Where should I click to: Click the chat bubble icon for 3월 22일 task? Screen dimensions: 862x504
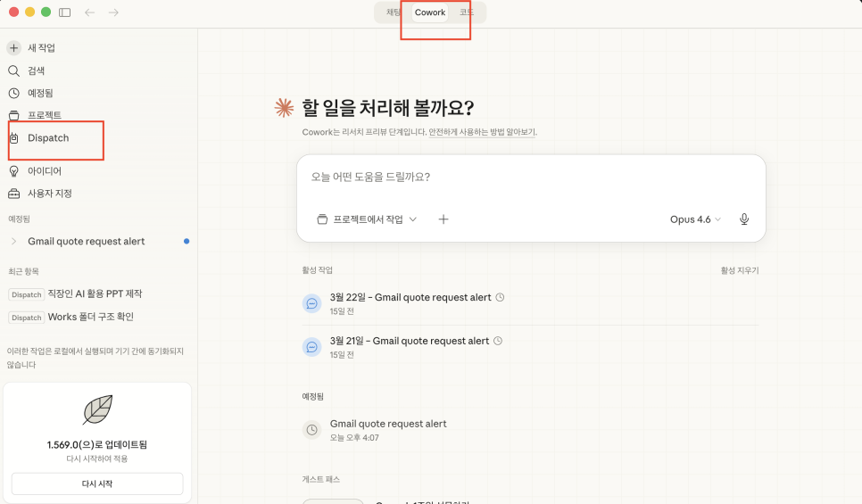[x=311, y=303]
